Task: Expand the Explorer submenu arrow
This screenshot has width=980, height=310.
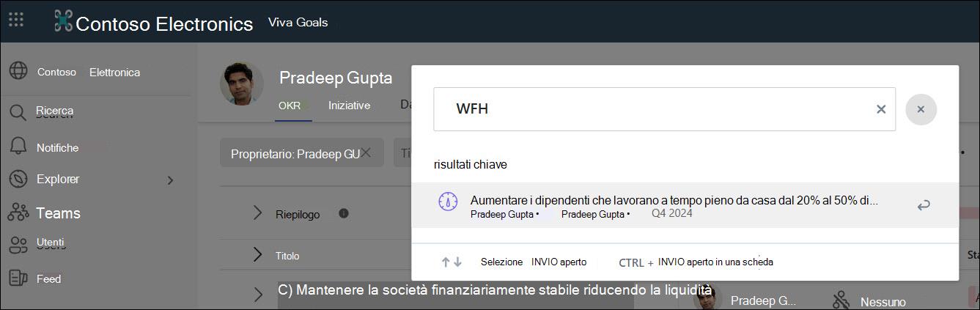Action: pyautogui.click(x=170, y=180)
